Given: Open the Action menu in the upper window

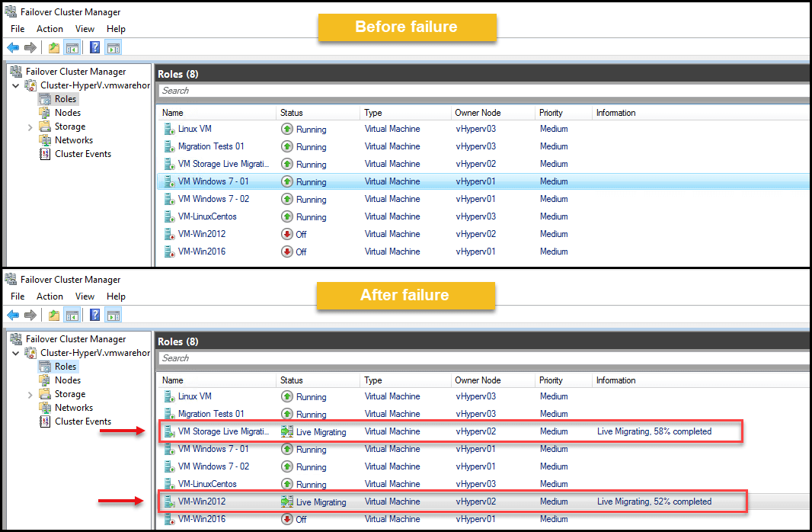Looking at the screenshot, I should pos(50,29).
